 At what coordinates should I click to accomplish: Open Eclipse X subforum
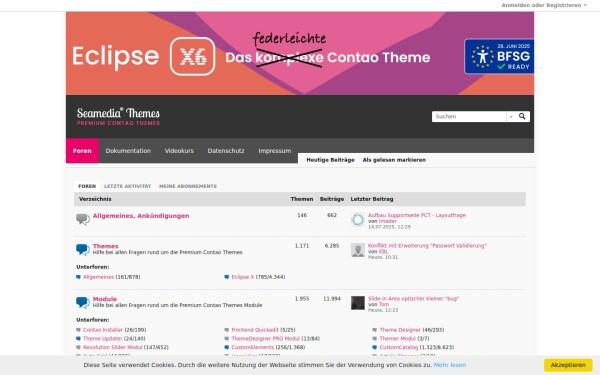tap(243, 277)
